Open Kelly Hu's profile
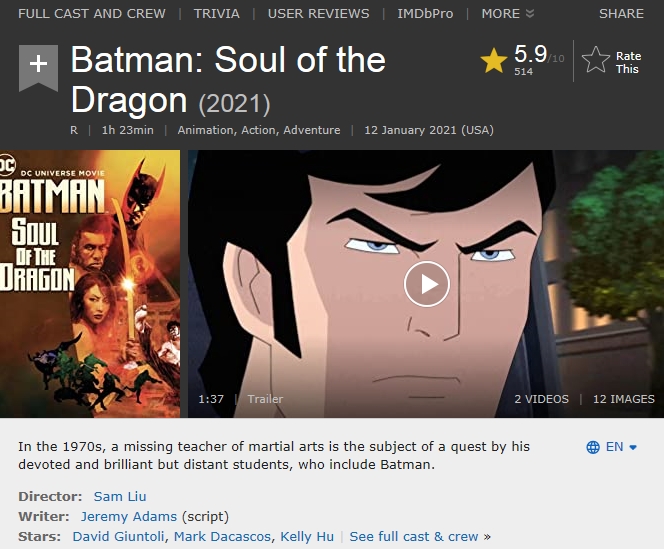The image size is (664, 549). pyautogui.click(x=307, y=536)
